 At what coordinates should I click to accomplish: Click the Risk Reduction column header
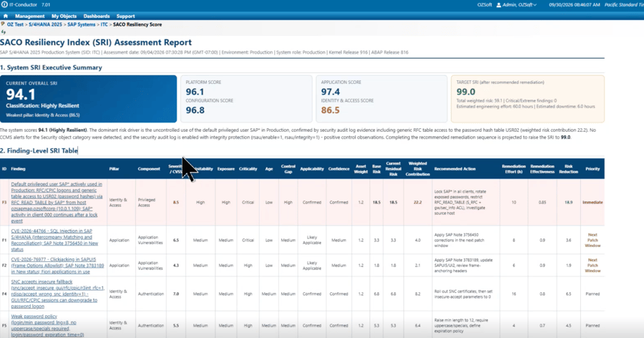(568, 169)
